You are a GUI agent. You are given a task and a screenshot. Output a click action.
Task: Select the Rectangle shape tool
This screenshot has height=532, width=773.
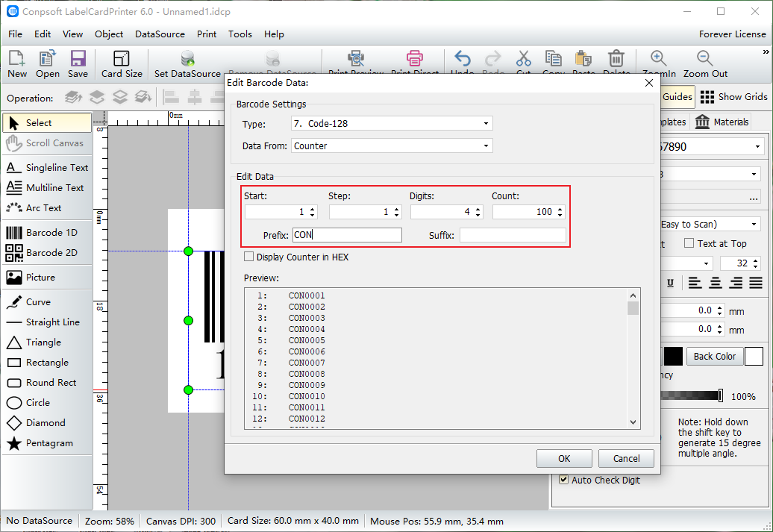(x=47, y=363)
